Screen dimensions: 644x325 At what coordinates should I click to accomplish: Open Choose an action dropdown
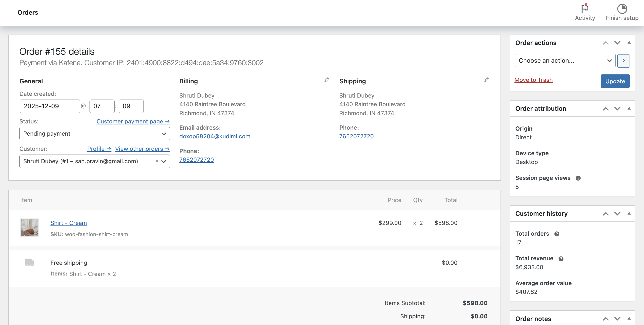pos(565,60)
